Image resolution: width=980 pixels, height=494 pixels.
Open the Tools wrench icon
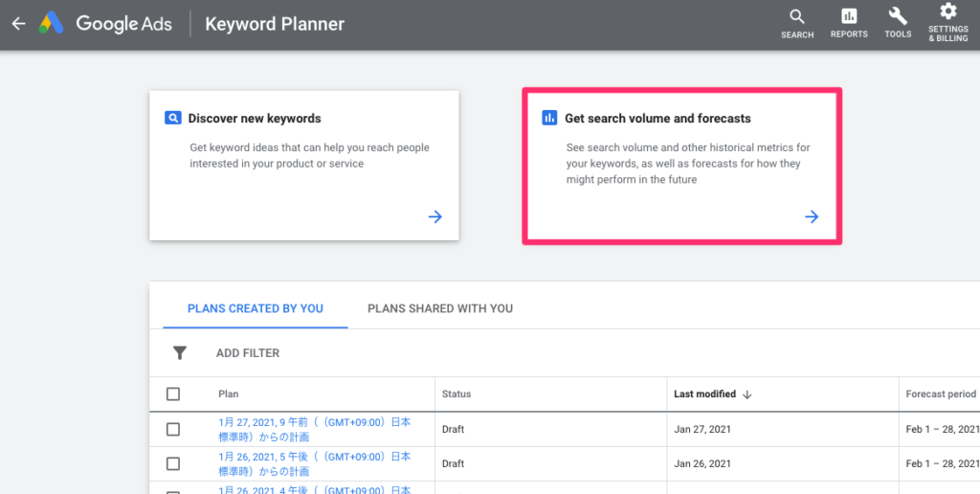click(x=898, y=24)
